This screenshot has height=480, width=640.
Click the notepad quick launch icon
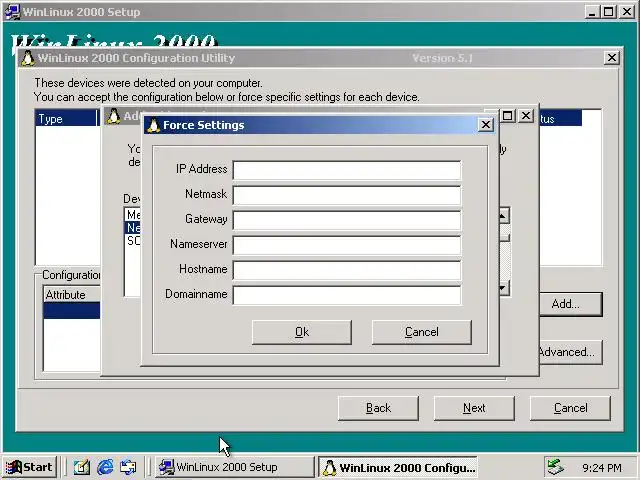tap(82, 467)
